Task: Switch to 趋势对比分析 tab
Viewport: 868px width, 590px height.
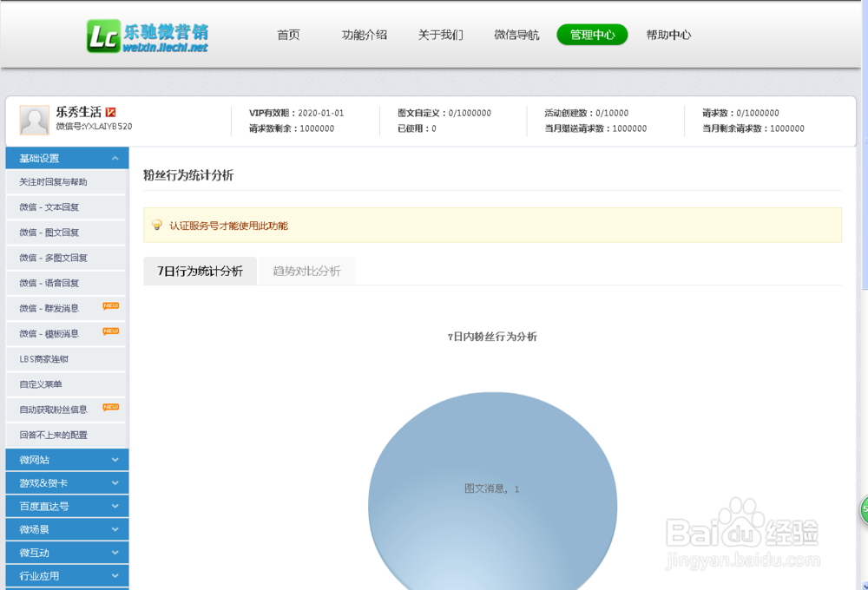Action: (306, 272)
